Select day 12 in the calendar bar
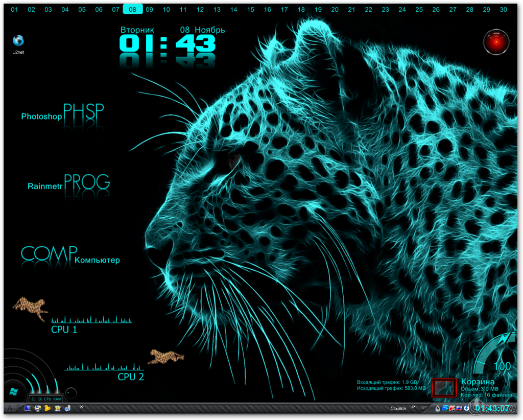Image resolution: width=523 pixels, height=420 pixels. [x=200, y=10]
